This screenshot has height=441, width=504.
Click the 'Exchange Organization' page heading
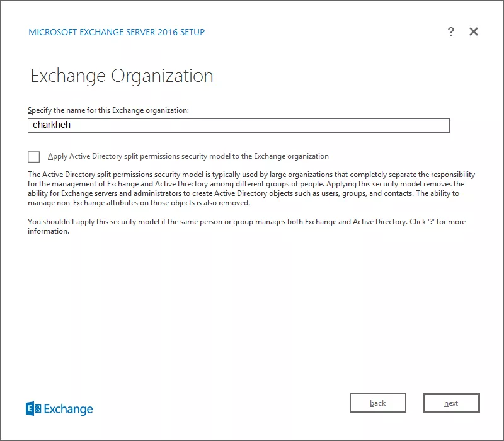click(122, 76)
